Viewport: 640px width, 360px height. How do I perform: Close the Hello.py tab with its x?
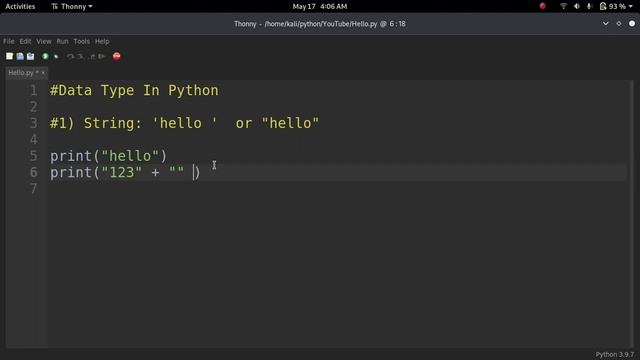tap(43, 73)
